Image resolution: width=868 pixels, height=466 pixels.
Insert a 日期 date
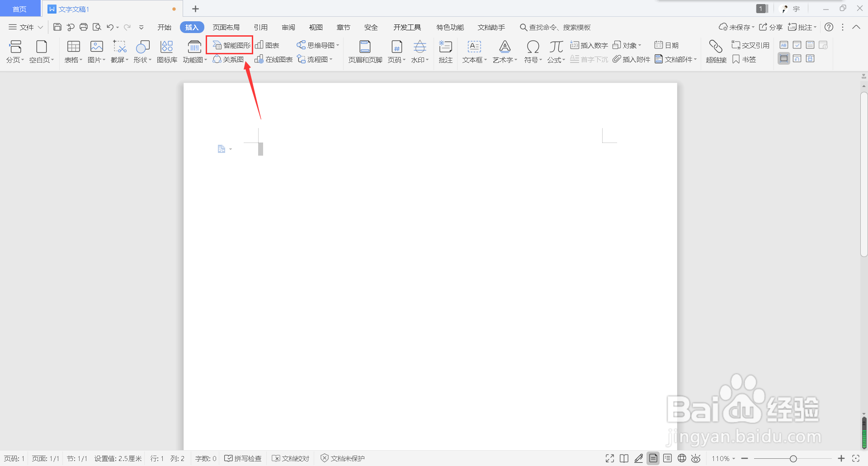(x=666, y=45)
